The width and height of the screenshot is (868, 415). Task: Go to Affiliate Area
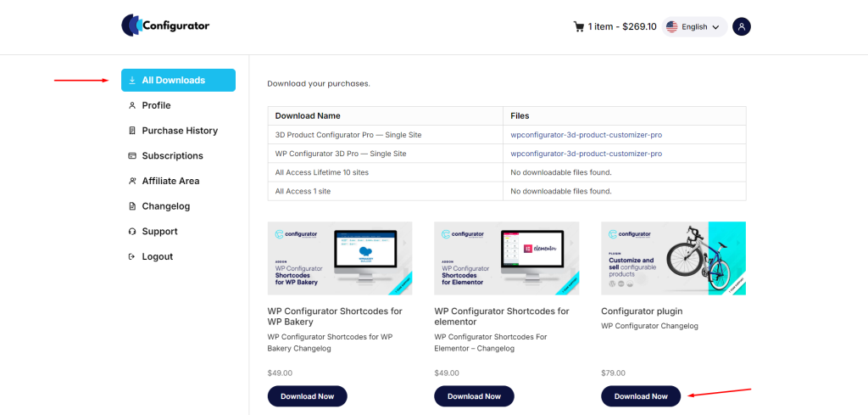point(170,181)
